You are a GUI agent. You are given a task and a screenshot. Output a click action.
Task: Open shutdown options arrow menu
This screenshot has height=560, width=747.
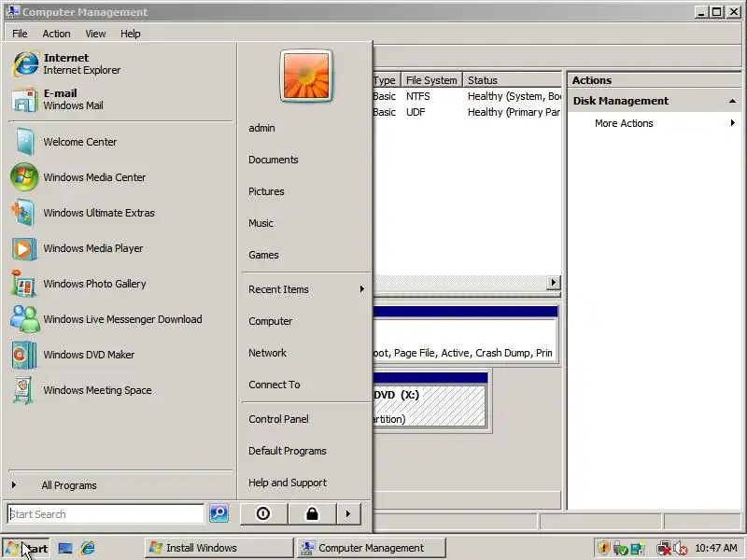click(348, 514)
